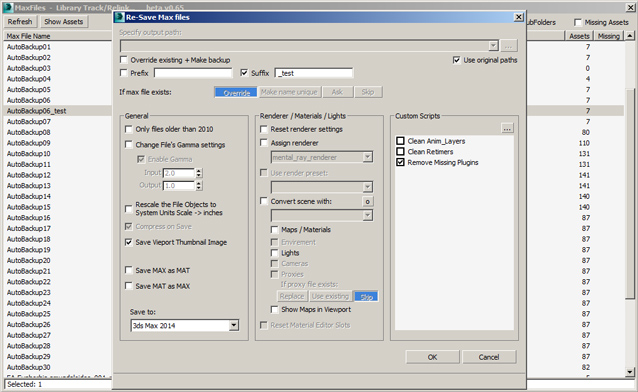638x392 pixels.
Task: Toggle the Proxies checkbox
Action: coord(275,274)
